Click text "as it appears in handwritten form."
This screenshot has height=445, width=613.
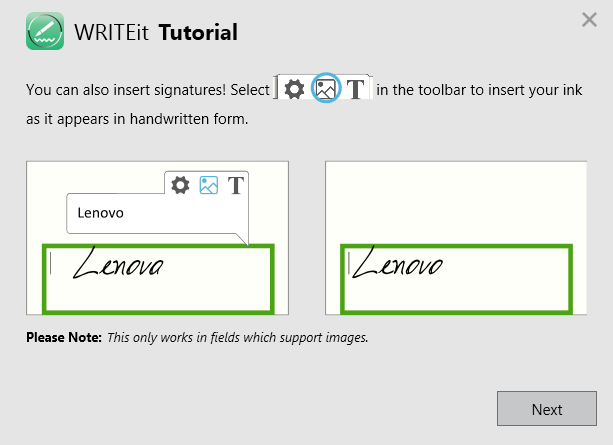point(136,119)
